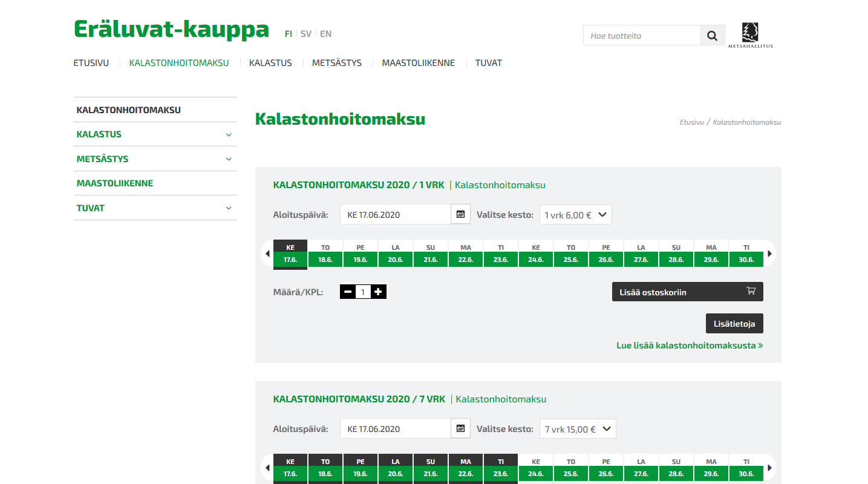
Task: Open calendar picker for 1 VRK start date
Action: (460, 214)
